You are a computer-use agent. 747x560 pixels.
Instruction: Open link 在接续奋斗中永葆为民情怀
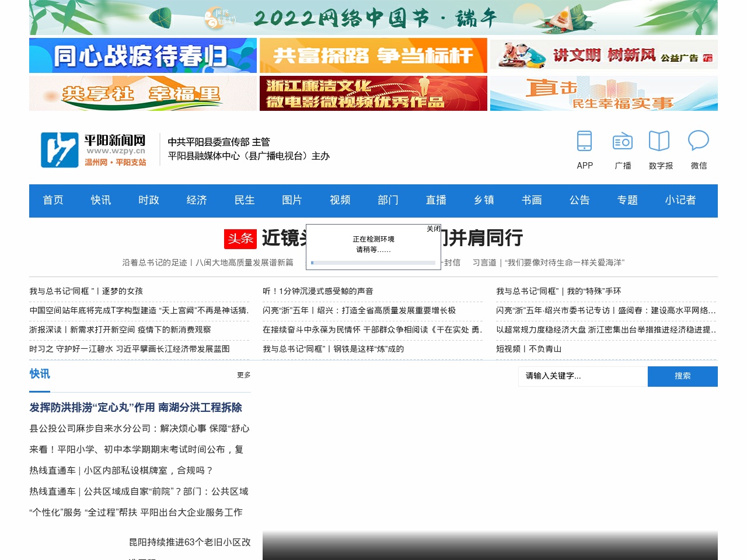tap(373, 330)
